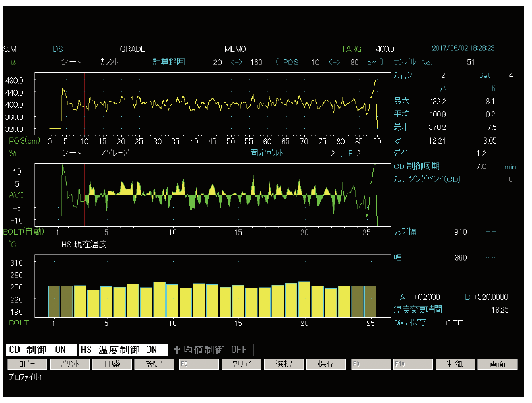Click the TDS label in header
This screenshot has width=532, height=403.
point(56,49)
